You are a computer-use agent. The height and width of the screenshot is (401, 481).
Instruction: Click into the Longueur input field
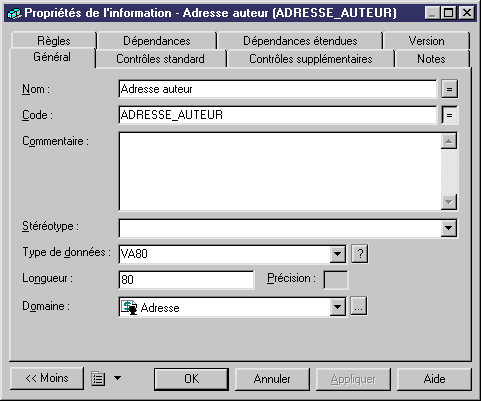click(x=186, y=279)
